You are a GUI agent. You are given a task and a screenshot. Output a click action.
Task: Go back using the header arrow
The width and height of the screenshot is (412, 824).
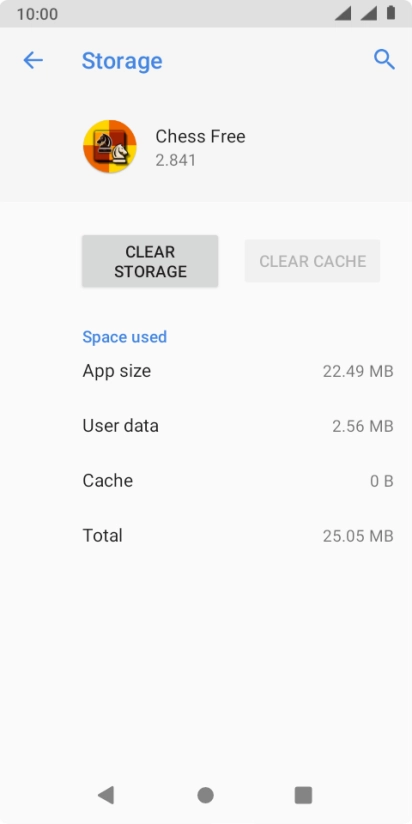pos(33,60)
